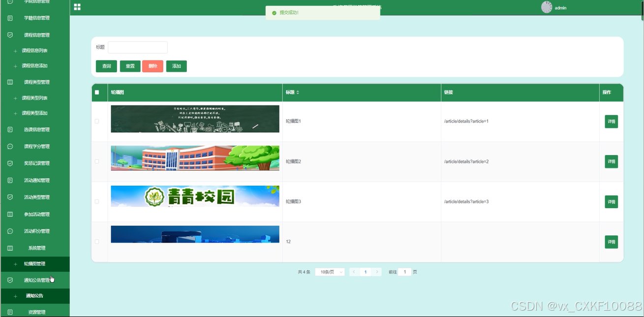This screenshot has width=644, height=317.
Task: Click the plus icon beside 课程类型列表
Action: coord(15,98)
